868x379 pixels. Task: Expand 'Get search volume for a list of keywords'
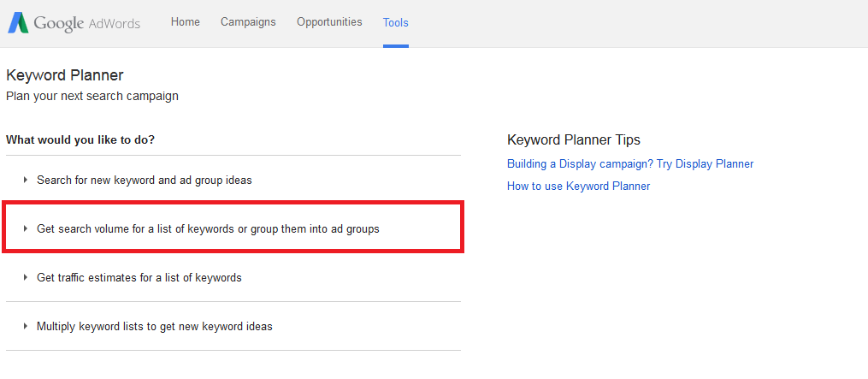(x=207, y=229)
